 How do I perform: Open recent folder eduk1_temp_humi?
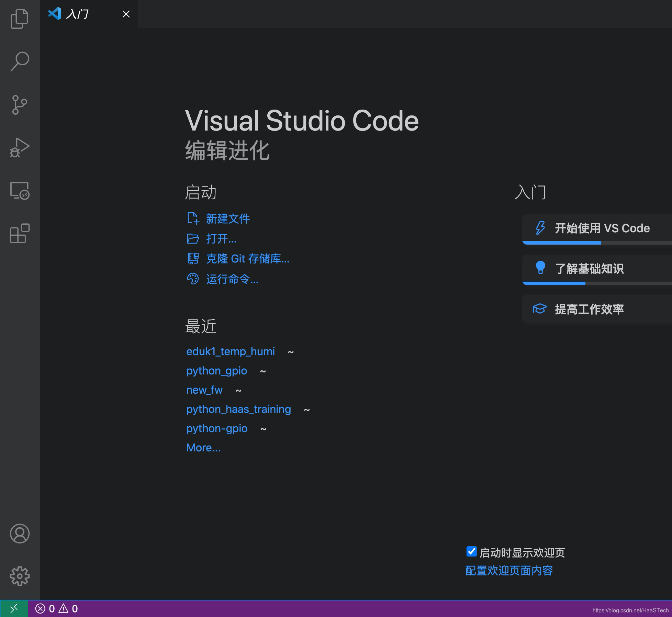231,351
